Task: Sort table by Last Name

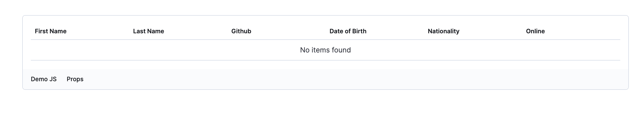Action: pos(148,31)
